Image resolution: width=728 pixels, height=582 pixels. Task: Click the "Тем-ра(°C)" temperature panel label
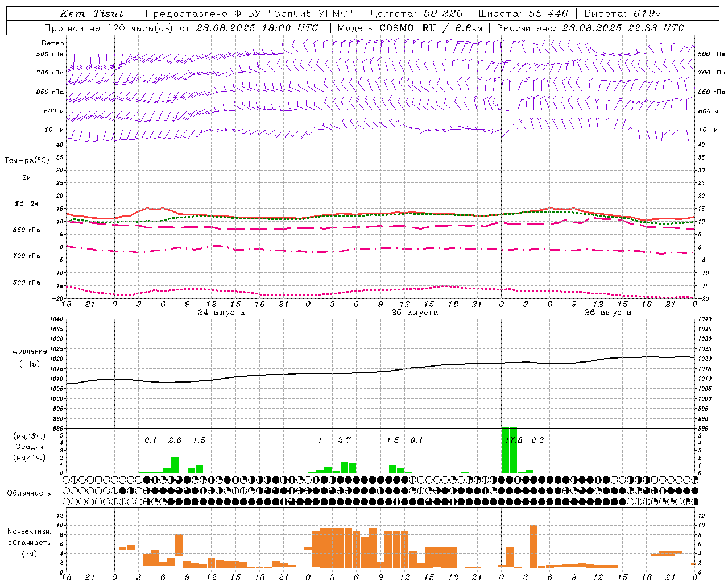click(27, 161)
